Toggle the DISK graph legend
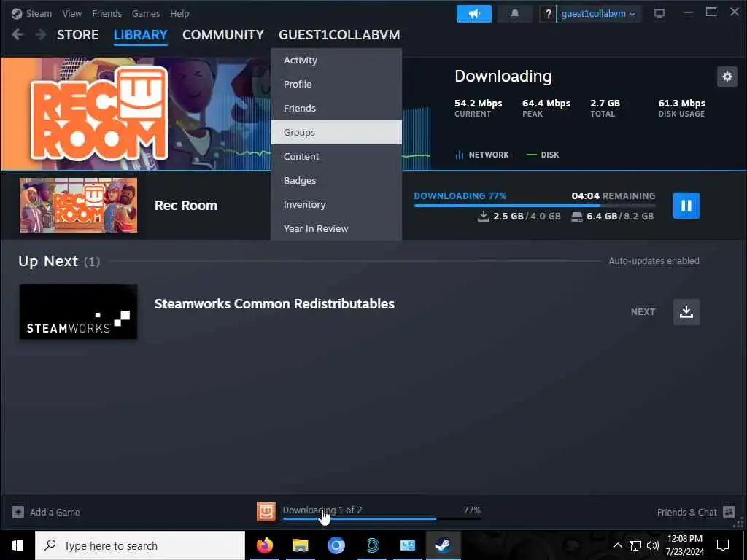Screen dimensions: 747x560 [543, 155]
